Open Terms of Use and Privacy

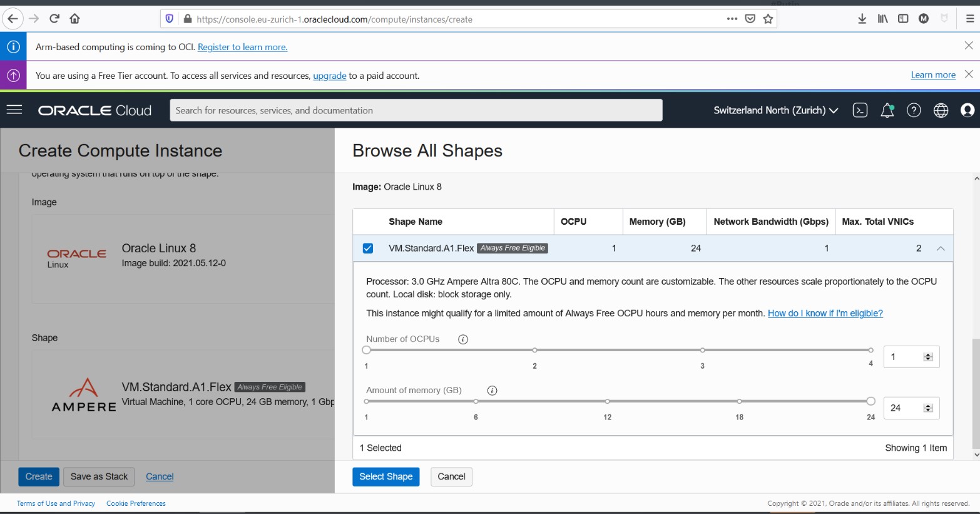pyautogui.click(x=56, y=503)
